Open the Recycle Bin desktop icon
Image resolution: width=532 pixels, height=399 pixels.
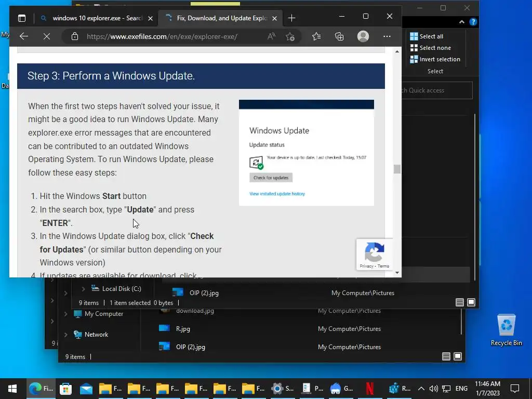pyautogui.click(x=506, y=330)
